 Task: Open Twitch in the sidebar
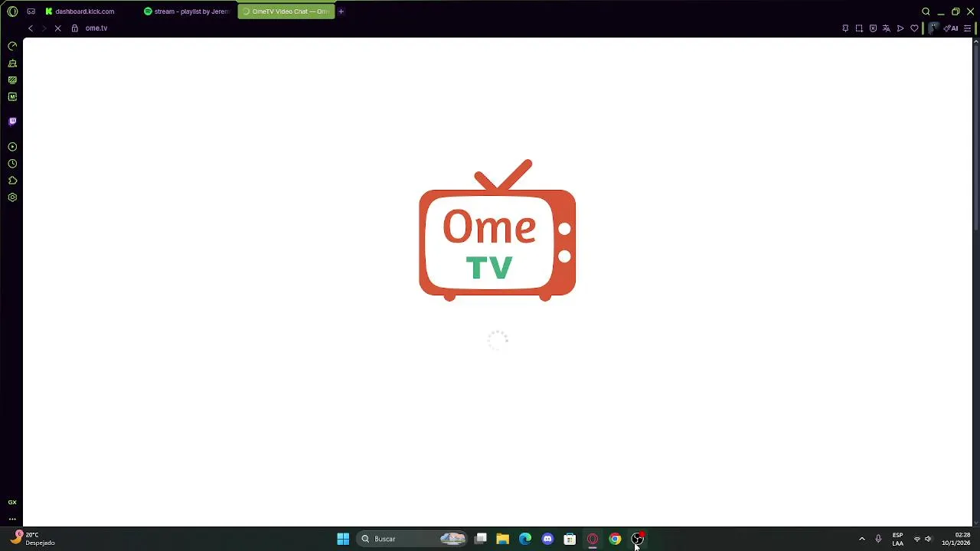(x=12, y=121)
